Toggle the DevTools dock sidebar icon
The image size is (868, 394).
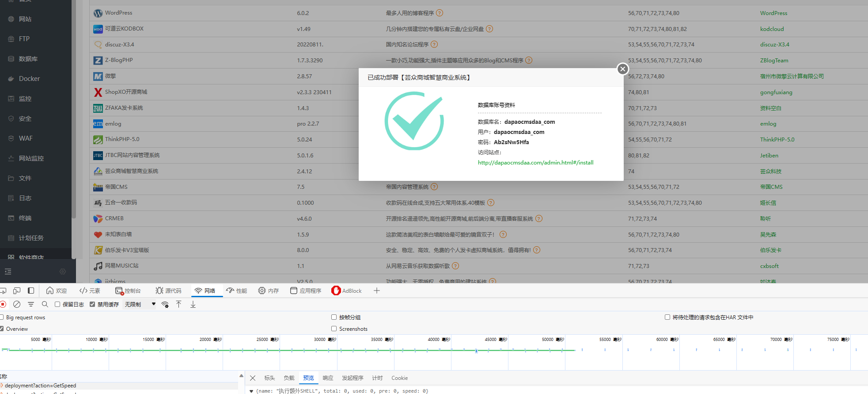pos(31,291)
